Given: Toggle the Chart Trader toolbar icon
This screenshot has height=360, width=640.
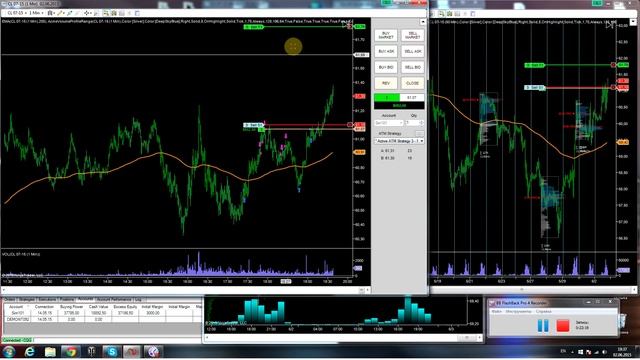Looking at the screenshot, I should [x=106, y=13].
